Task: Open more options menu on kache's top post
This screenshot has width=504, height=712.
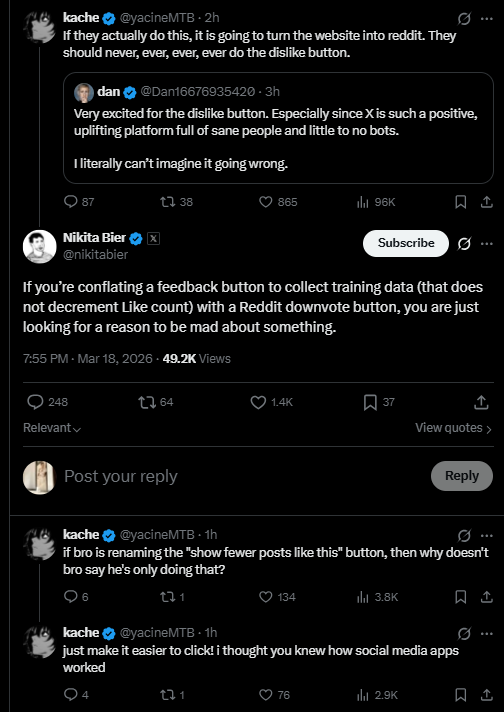Action: click(x=487, y=19)
